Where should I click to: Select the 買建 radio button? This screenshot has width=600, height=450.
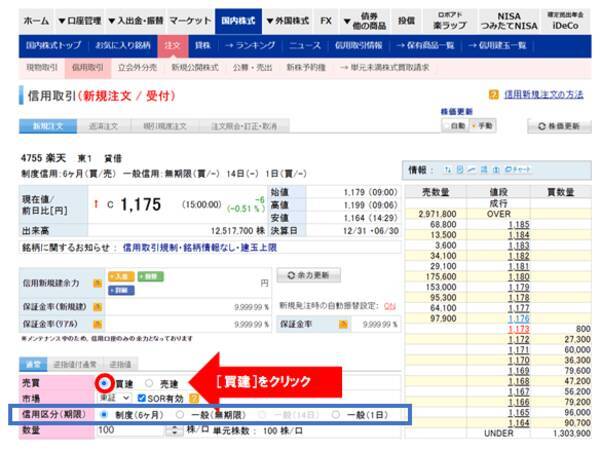coord(103,383)
